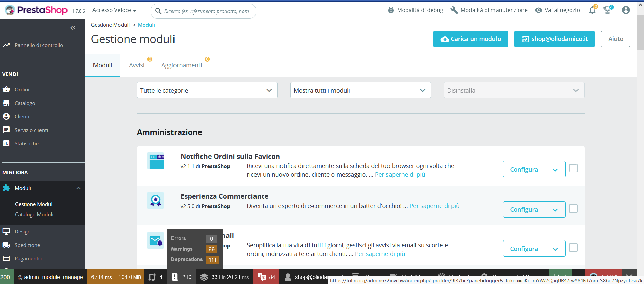Click the trophy achievements icon
644x284 pixels.
pyautogui.click(x=608, y=10)
